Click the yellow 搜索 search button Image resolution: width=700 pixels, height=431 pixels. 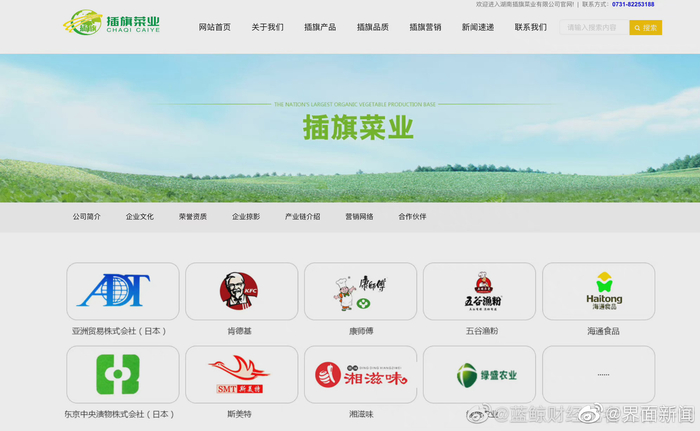point(646,28)
